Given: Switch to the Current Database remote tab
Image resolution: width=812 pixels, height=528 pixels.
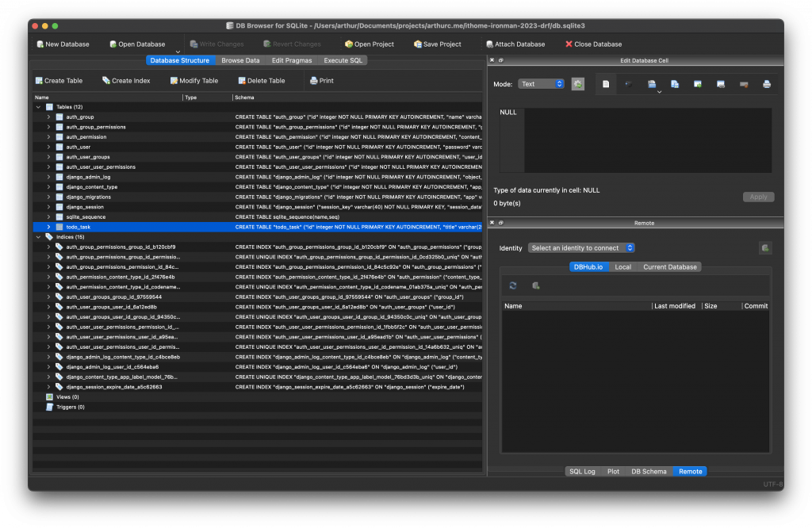Looking at the screenshot, I should [x=669, y=267].
